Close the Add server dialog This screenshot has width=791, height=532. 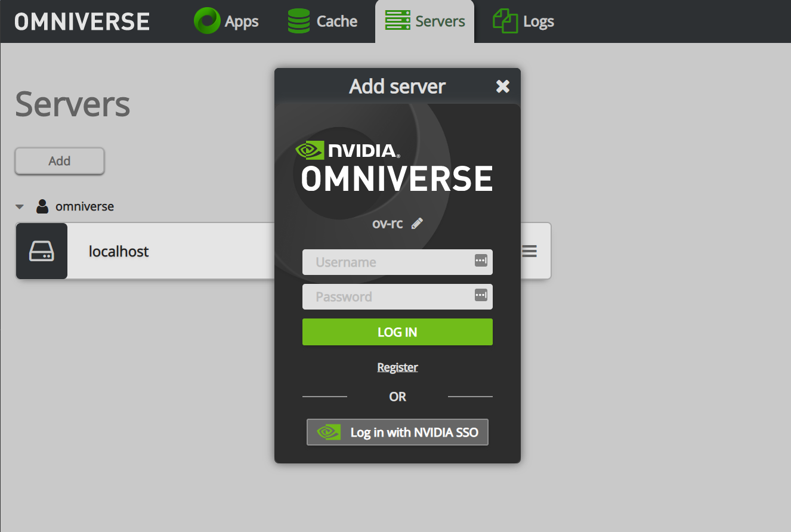pos(503,86)
